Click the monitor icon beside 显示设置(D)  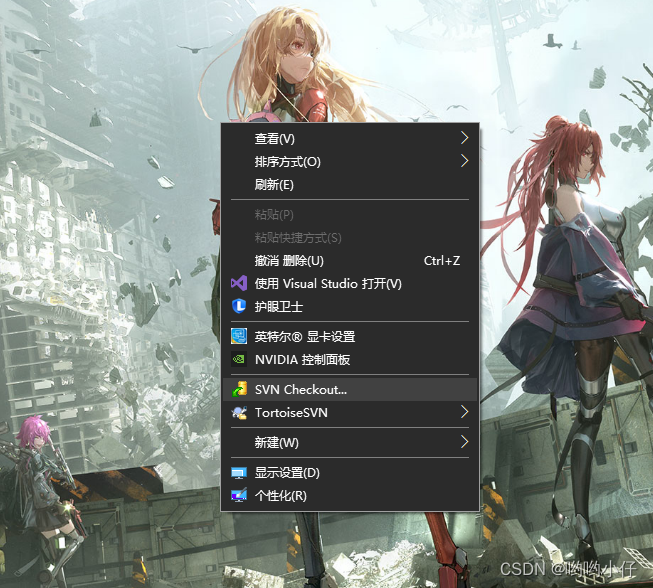tap(239, 473)
